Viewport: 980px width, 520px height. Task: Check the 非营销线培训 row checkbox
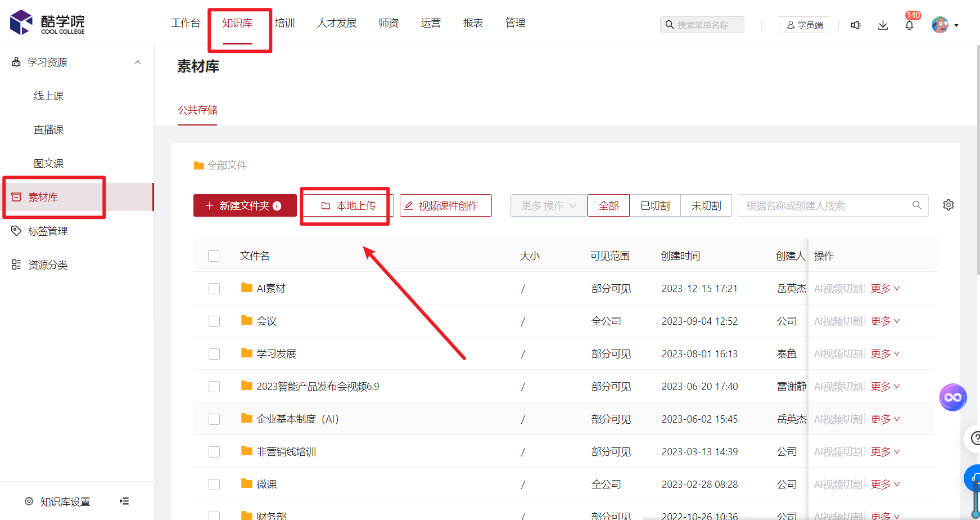click(214, 452)
